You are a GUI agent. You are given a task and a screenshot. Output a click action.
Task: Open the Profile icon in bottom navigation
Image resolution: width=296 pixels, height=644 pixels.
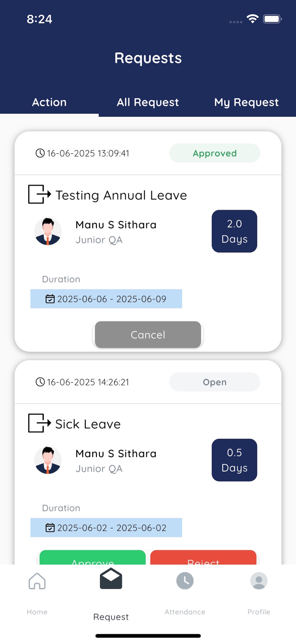[x=259, y=580]
